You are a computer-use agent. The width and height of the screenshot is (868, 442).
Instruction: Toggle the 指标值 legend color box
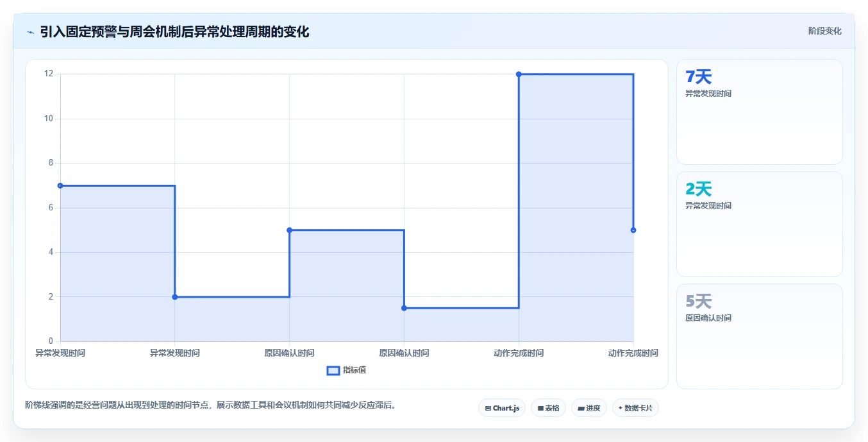coord(333,371)
